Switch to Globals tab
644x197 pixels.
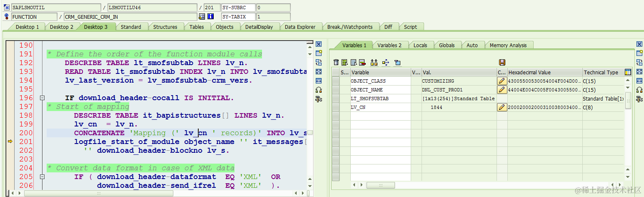click(x=447, y=45)
